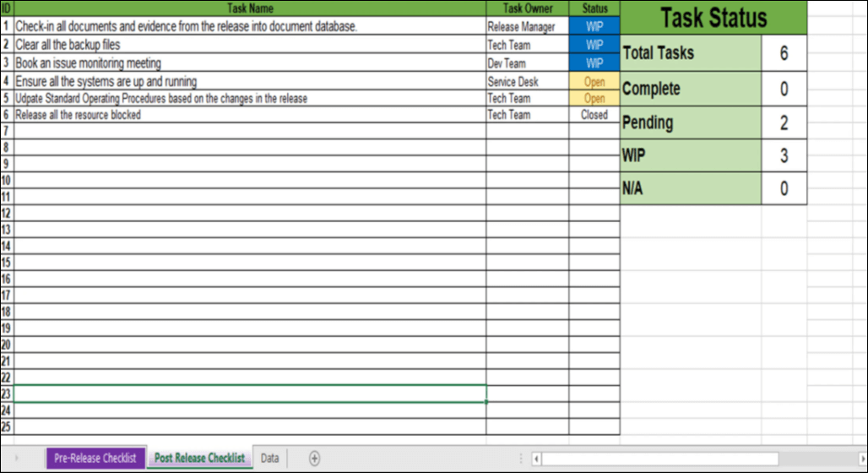This screenshot has height=473, width=868.
Task: Click the New Sheet plus icon
Action: click(x=314, y=458)
